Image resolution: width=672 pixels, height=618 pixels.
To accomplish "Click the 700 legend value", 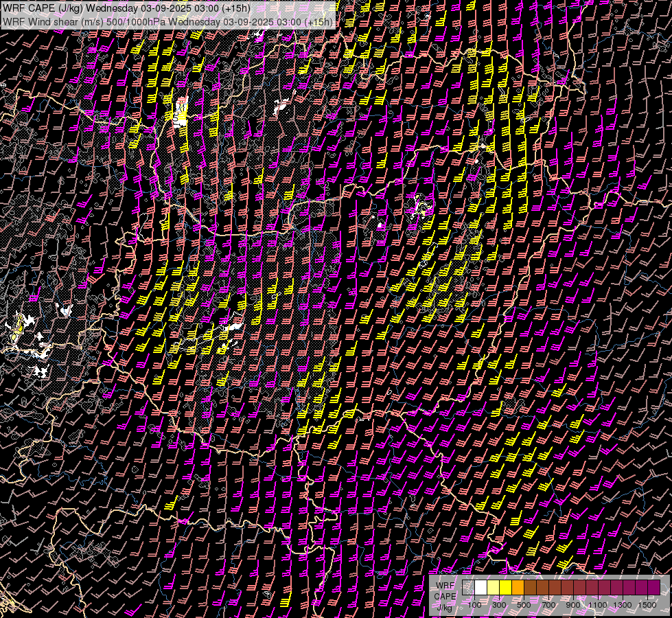I will [x=548, y=605].
